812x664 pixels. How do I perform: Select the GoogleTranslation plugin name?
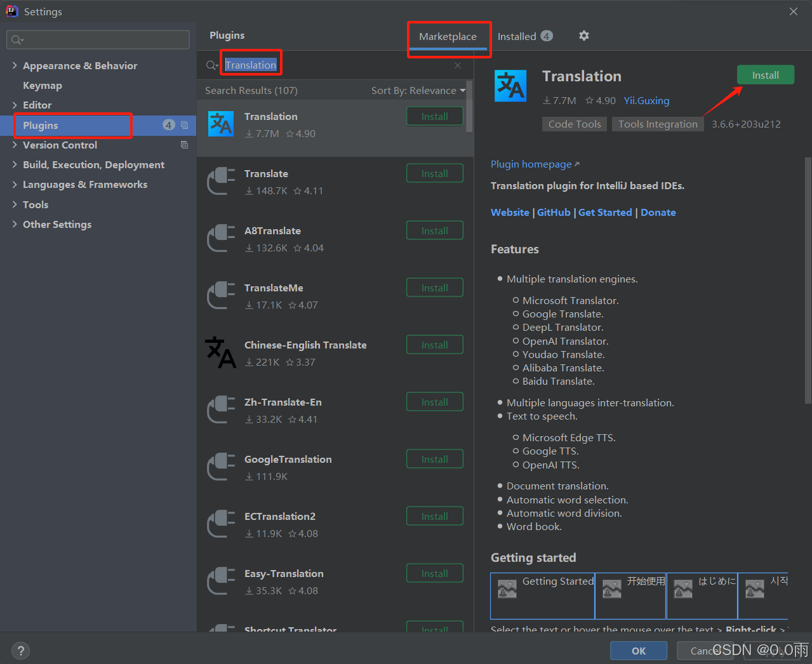[288, 459]
